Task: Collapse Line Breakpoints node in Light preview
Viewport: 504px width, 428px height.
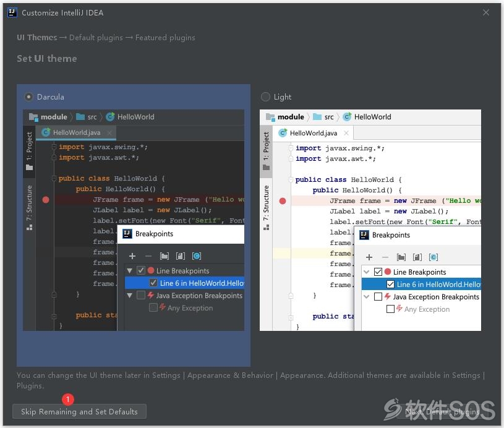Action: point(367,272)
